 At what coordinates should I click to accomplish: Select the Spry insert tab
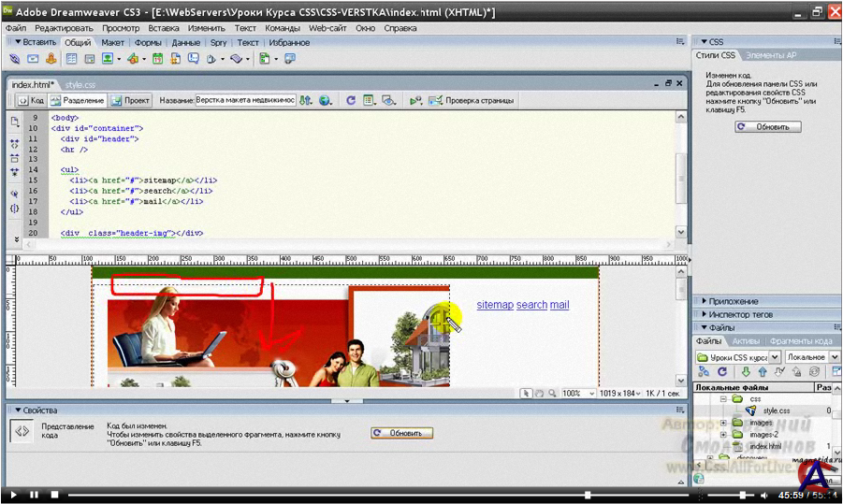(x=218, y=42)
